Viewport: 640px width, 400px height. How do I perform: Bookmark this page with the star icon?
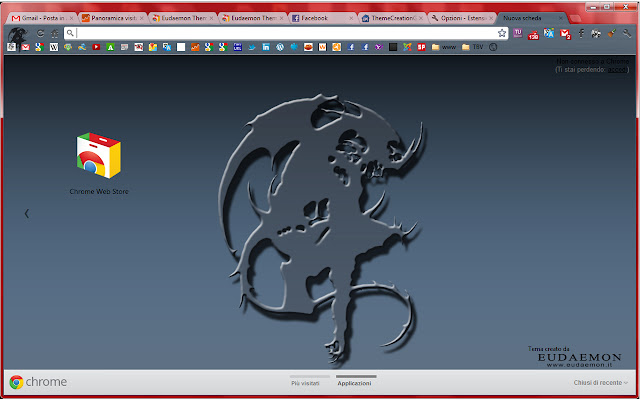[502, 33]
